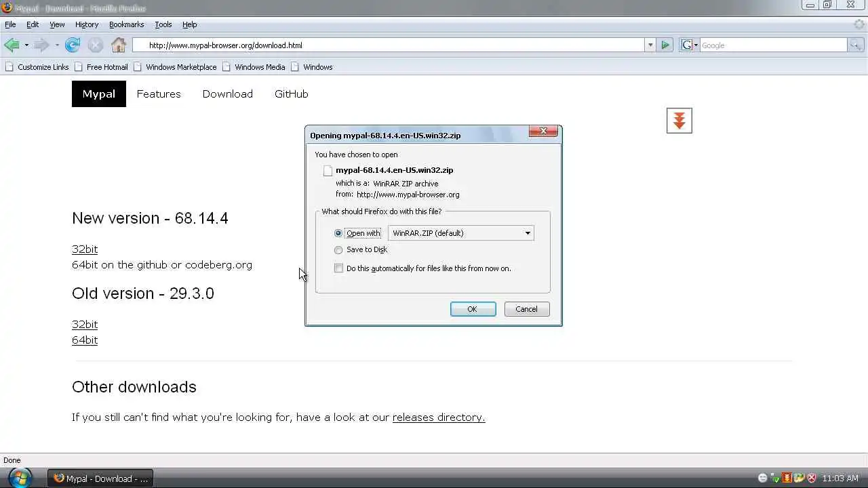Enable Do this automatically checkbox
Image resolution: width=868 pixels, height=488 pixels.
click(338, 268)
